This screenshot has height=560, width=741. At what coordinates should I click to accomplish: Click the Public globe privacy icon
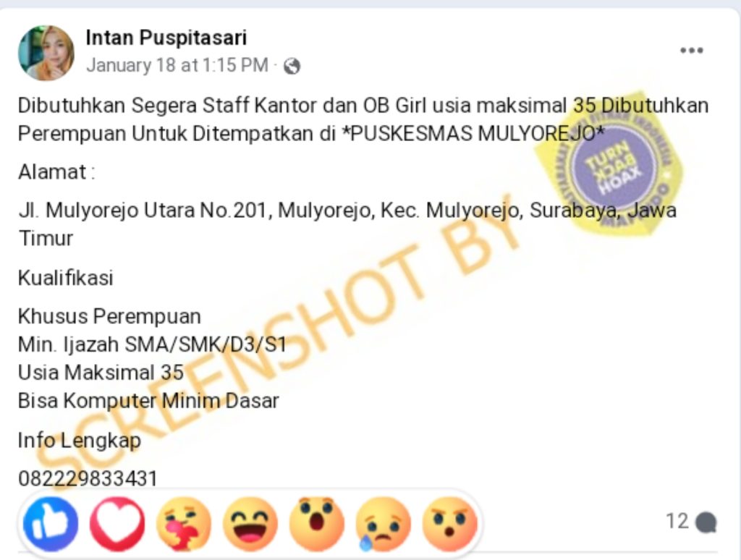292,66
